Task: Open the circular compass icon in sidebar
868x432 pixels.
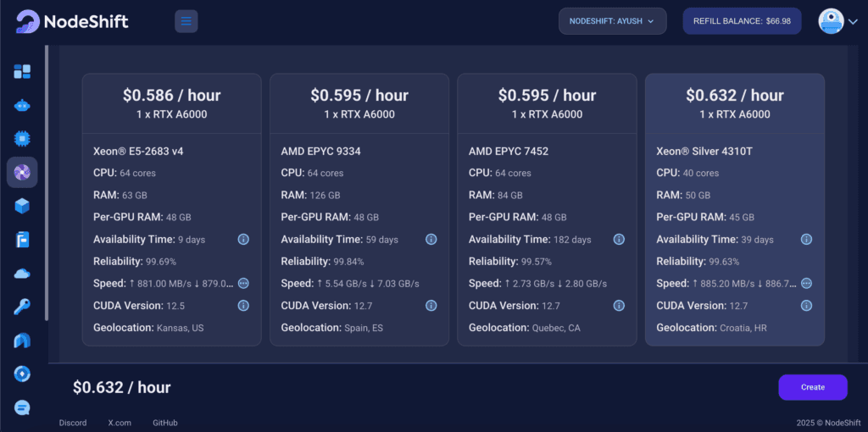Action: tap(22, 374)
